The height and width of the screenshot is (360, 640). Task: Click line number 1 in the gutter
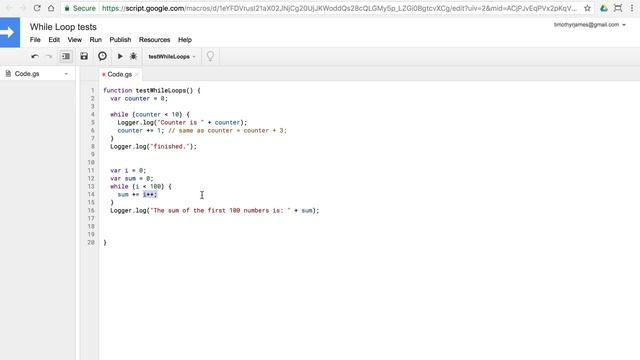pos(93,91)
